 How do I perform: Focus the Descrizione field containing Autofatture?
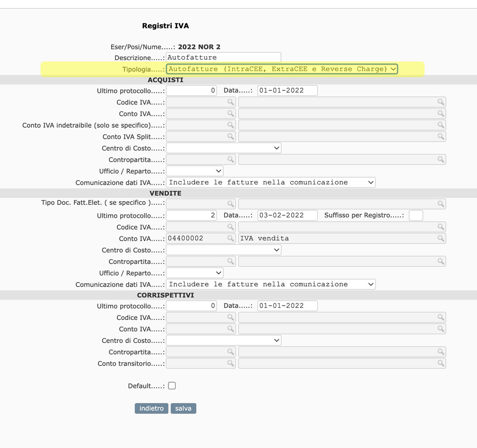224,58
